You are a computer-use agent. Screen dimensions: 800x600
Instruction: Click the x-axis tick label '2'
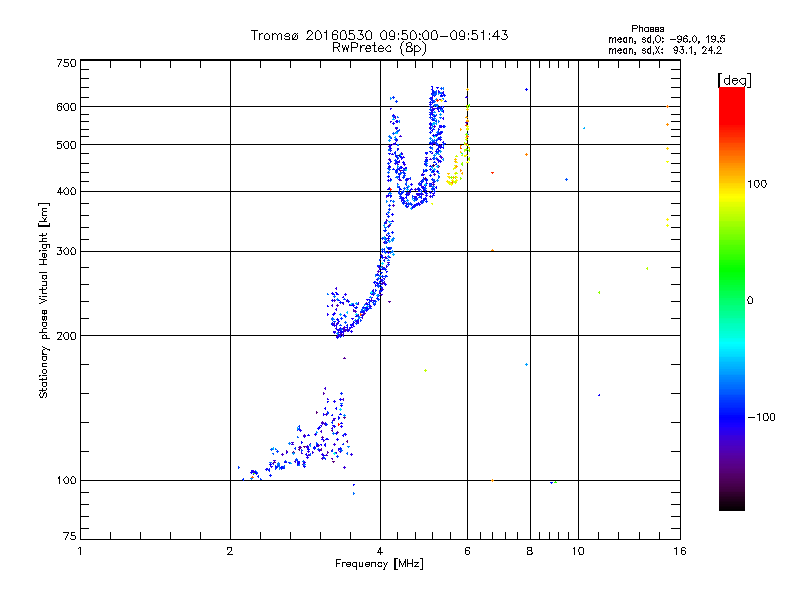click(x=230, y=551)
